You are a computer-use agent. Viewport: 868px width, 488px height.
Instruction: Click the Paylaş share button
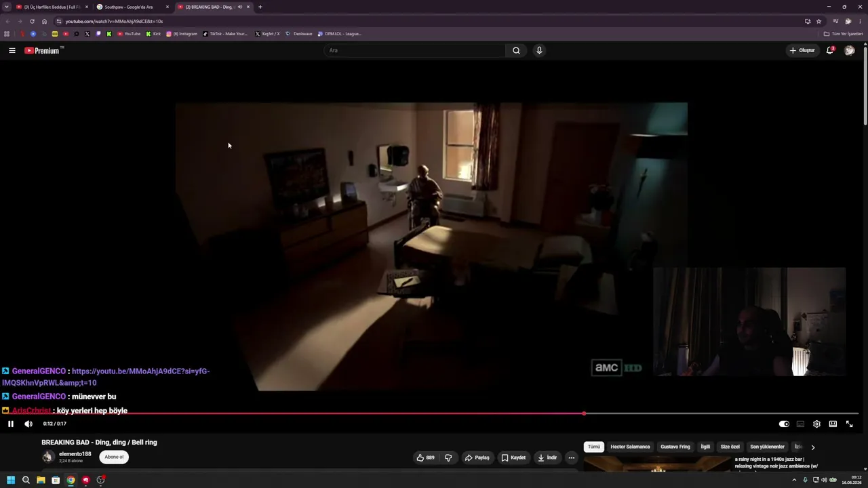pyautogui.click(x=477, y=457)
